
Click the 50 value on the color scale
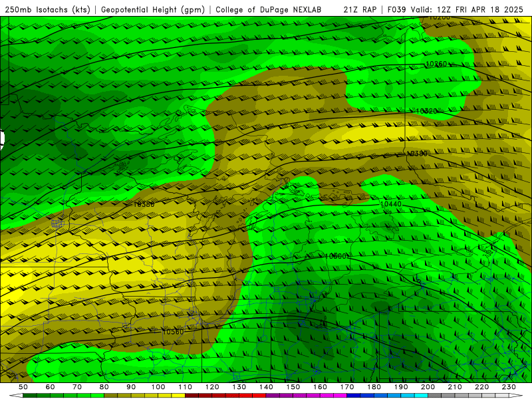pyautogui.click(x=23, y=387)
